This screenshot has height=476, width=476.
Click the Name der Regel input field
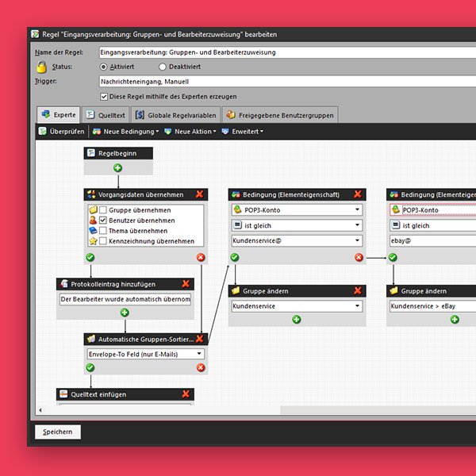(287, 52)
